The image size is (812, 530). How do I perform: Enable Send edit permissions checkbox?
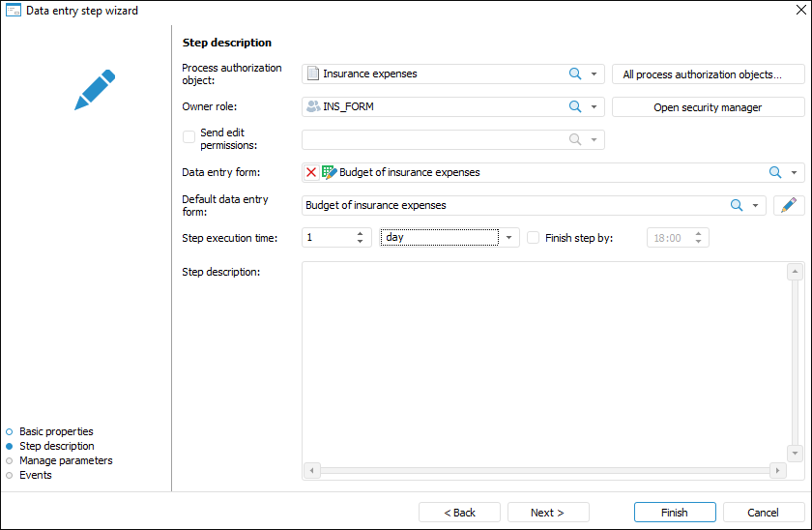click(x=189, y=137)
